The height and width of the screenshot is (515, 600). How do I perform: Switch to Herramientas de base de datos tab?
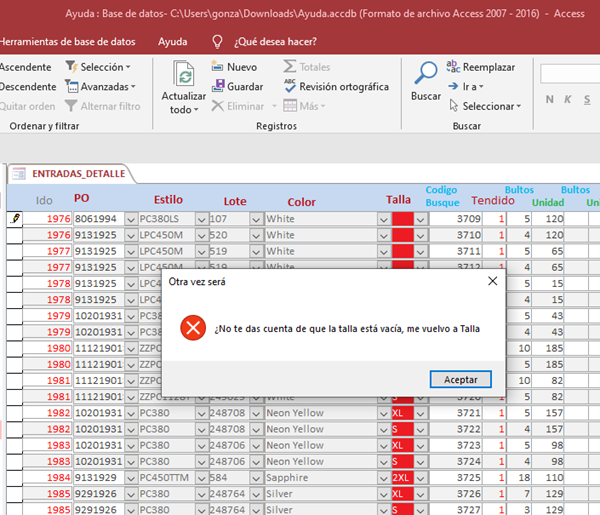click(66, 42)
